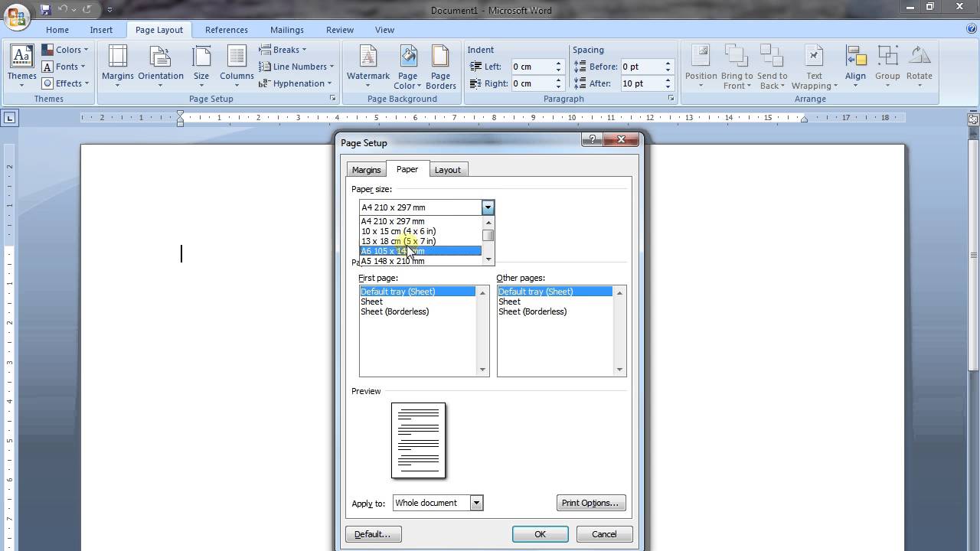Screen dimensions: 980x551
Task: Switch to Layout tab in Page Setup
Action: coord(448,170)
